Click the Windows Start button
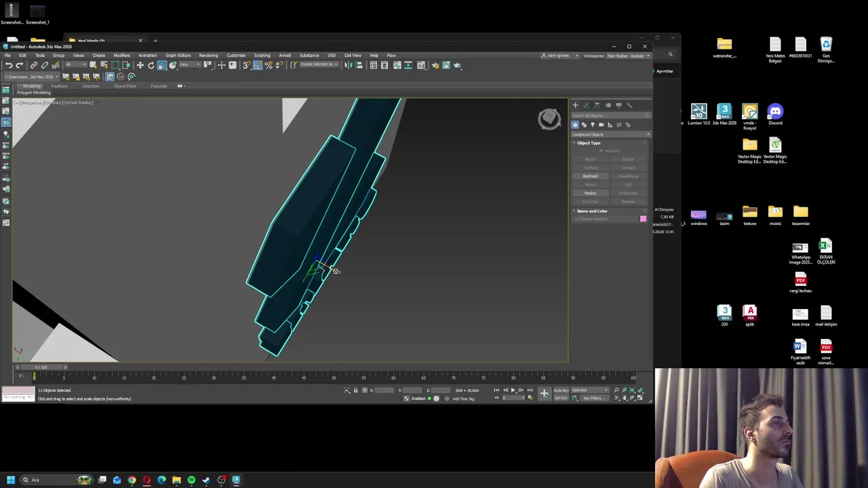 [x=11, y=480]
